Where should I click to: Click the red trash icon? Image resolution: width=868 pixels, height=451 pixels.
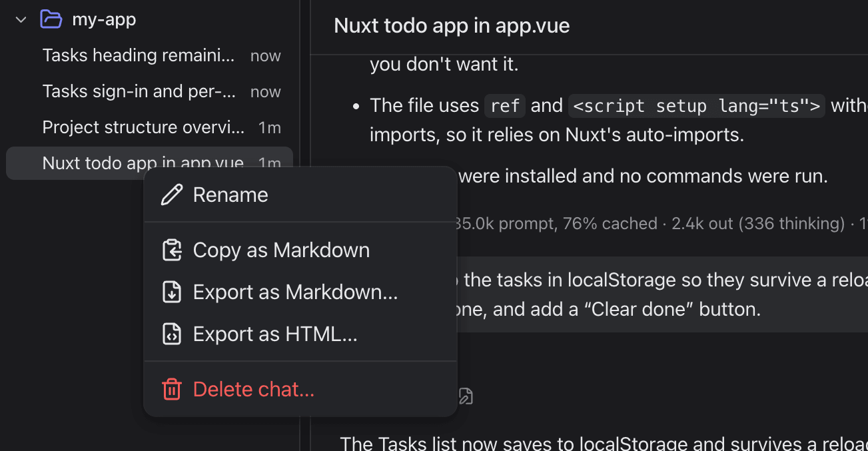(x=172, y=389)
